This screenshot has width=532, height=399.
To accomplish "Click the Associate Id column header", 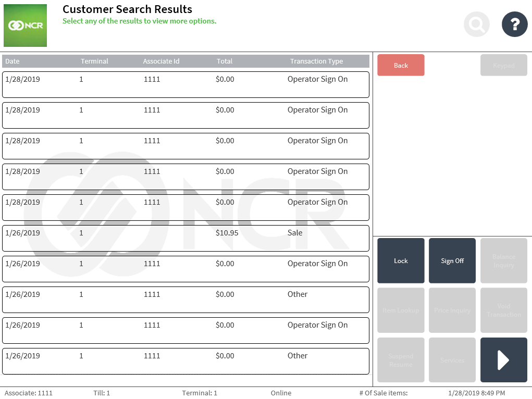I will (161, 61).
